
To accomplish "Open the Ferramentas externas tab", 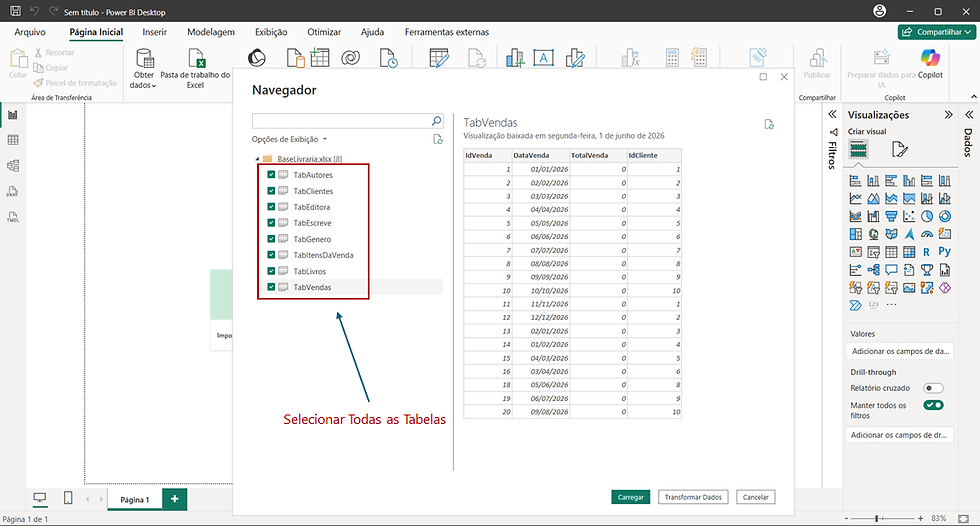I will click(x=446, y=32).
